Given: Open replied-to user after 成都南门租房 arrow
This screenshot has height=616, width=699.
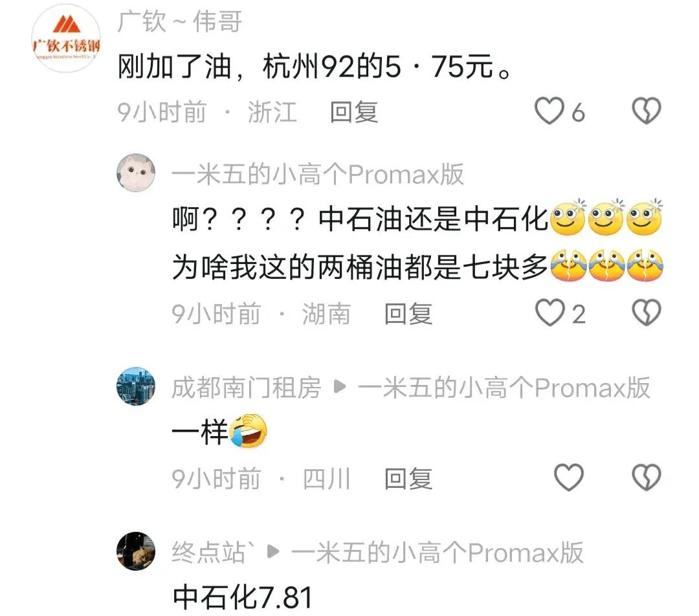Looking at the screenshot, I should tap(504, 387).
